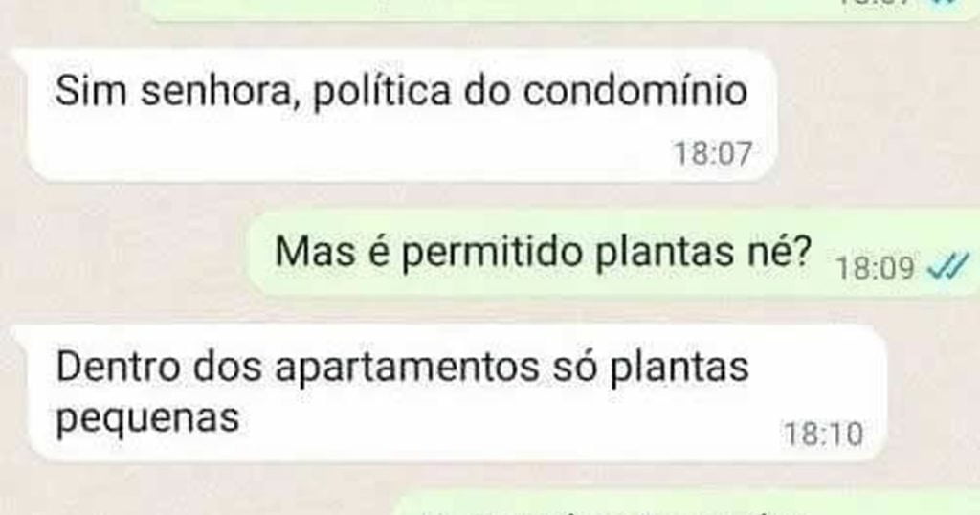This screenshot has width=980, height=515.
Task: Click the word 'apartamentos' in the white bubble
Action: pos(406,368)
